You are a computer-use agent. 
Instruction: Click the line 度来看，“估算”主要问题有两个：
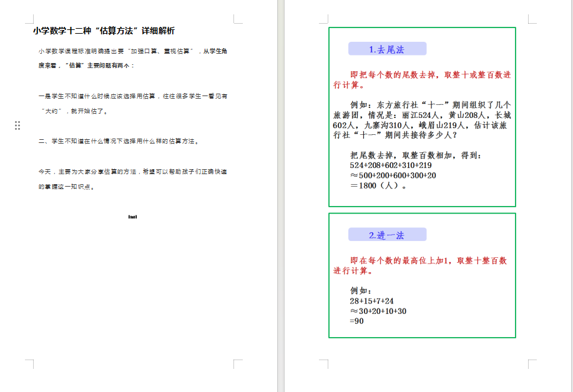pos(87,66)
